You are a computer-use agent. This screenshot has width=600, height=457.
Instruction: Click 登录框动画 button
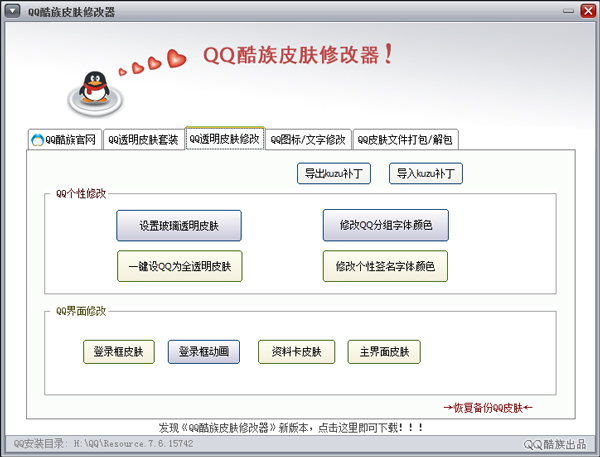click(203, 352)
